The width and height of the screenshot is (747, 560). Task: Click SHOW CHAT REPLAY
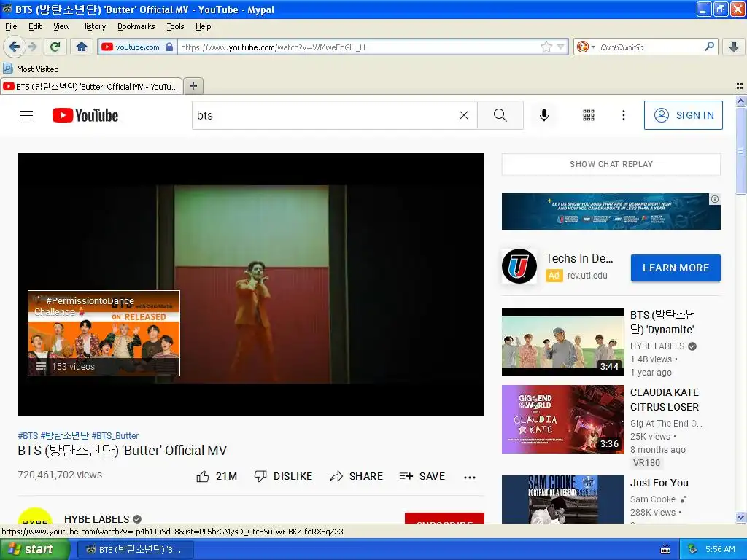[x=611, y=164]
